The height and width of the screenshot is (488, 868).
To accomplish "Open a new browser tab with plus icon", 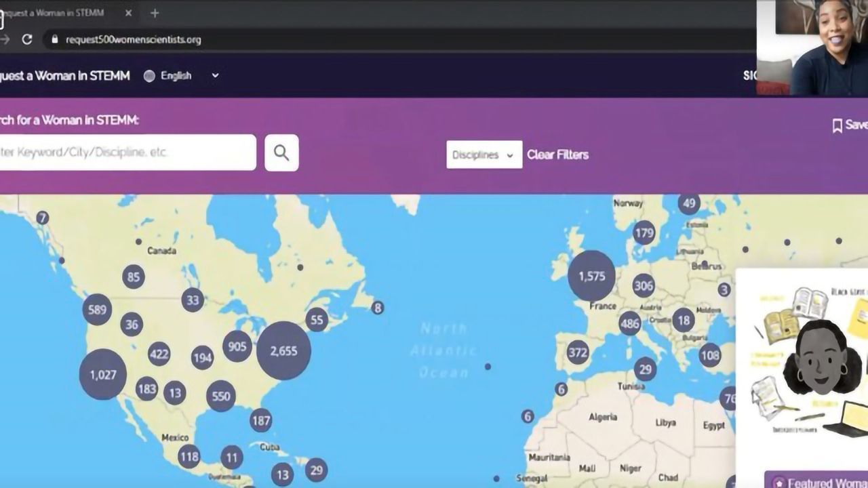I will click(x=155, y=13).
